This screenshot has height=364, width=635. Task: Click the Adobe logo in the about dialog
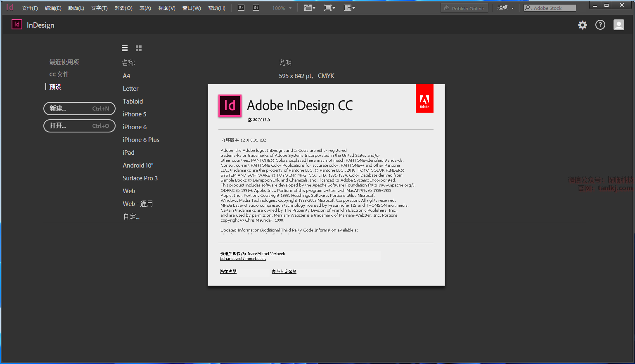(424, 99)
